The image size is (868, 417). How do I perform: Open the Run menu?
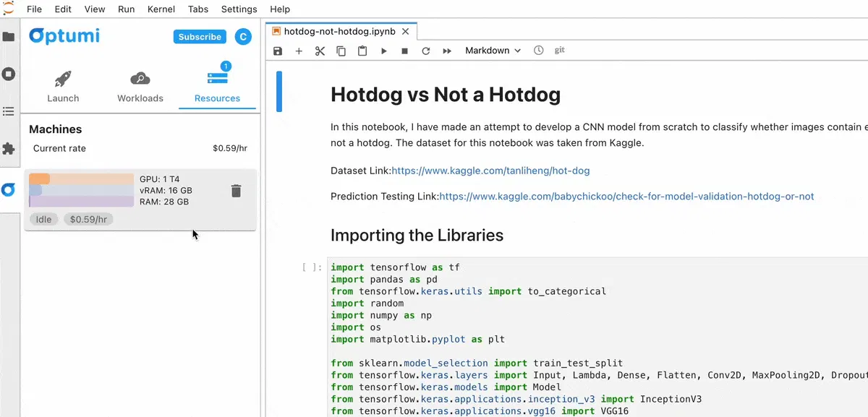click(x=126, y=9)
